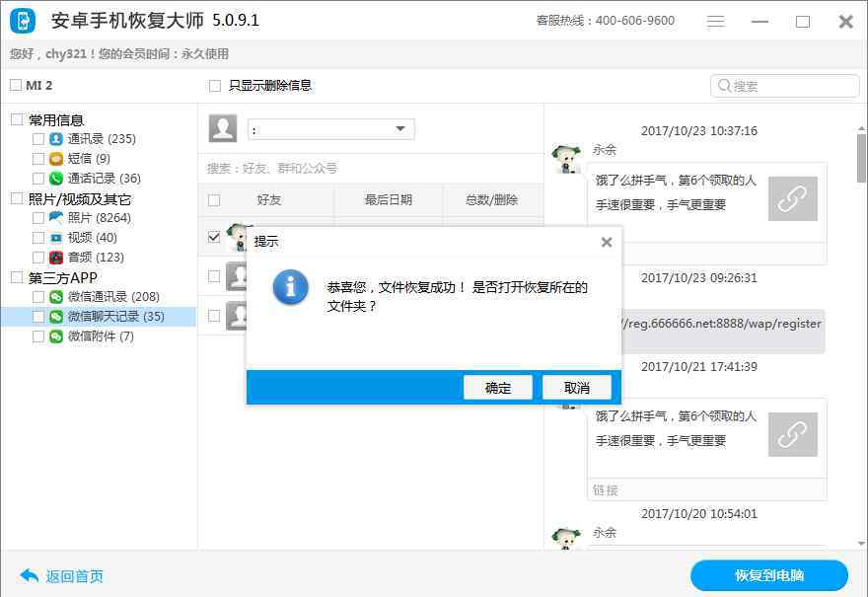Check the 微信通讯录 (208) checkbox

pyautogui.click(x=38, y=297)
